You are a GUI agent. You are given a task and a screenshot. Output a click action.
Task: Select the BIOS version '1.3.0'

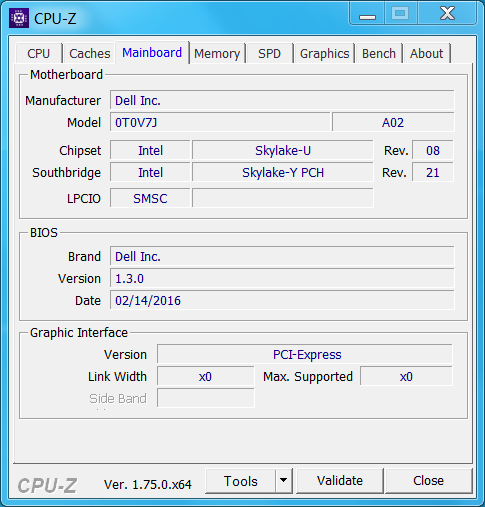pyautogui.click(x=282, y=278)
